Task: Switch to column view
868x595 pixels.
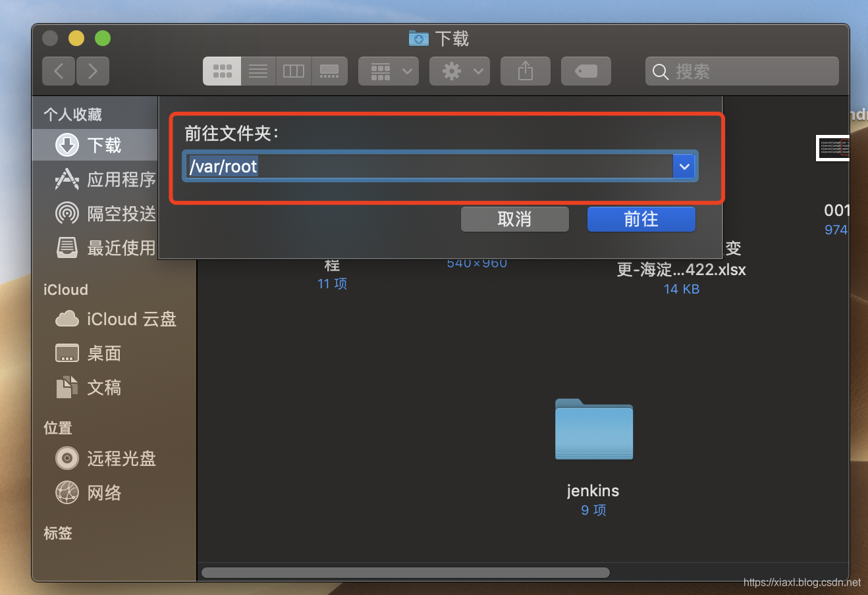Action: tap(293, 71)
